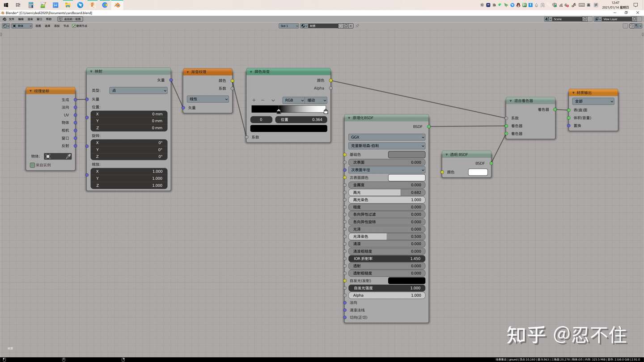Browse materials with the sphere icon
The width and height of the screenshot is (644, 362).
pos(304,26)
